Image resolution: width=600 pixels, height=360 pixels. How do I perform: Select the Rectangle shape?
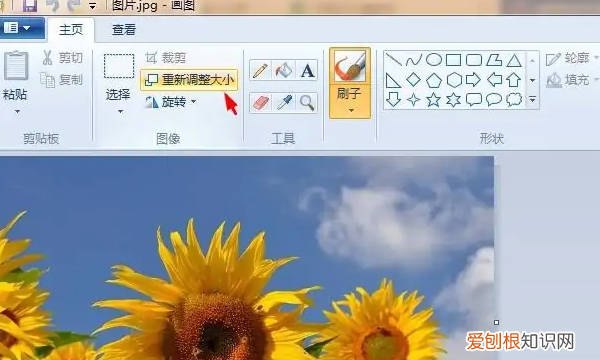tap(453, 60)
